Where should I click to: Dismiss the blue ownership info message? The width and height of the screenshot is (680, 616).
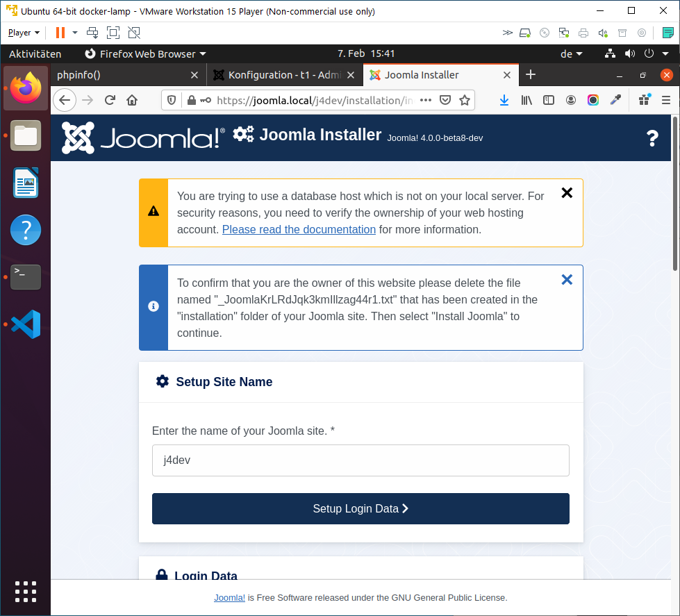567,280
